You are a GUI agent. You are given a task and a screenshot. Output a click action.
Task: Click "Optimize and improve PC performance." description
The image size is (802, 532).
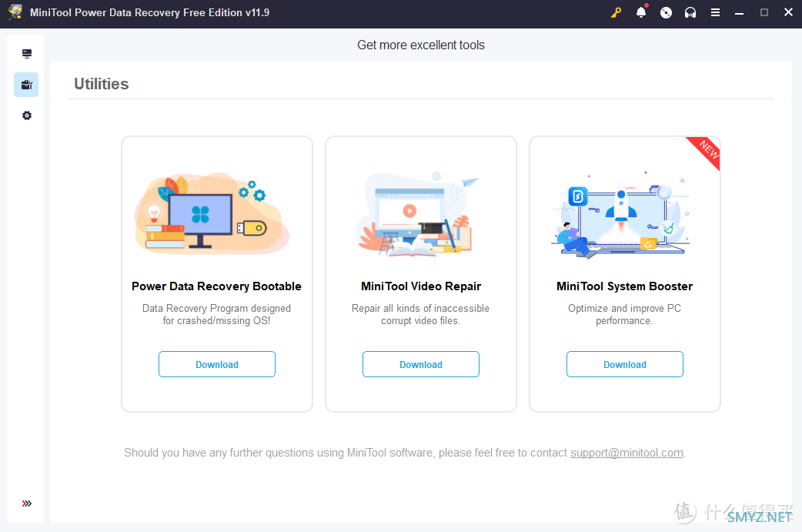click(624, 315)
